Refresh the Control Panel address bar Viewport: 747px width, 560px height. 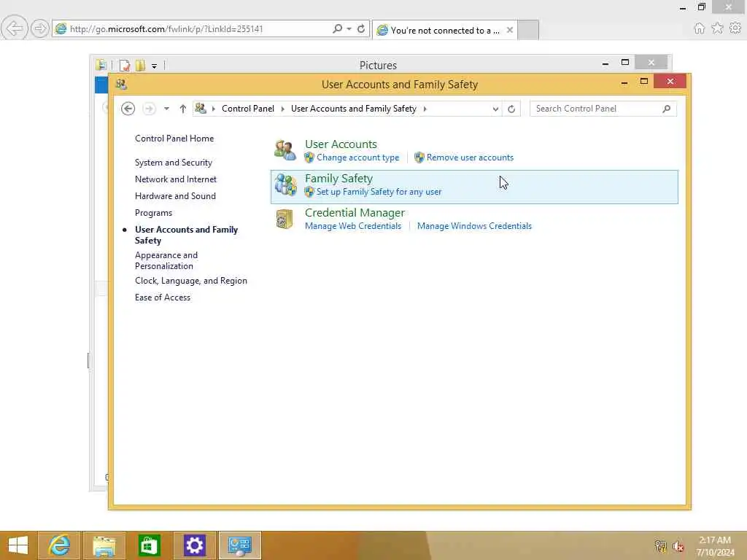click(x=511, y=109)
